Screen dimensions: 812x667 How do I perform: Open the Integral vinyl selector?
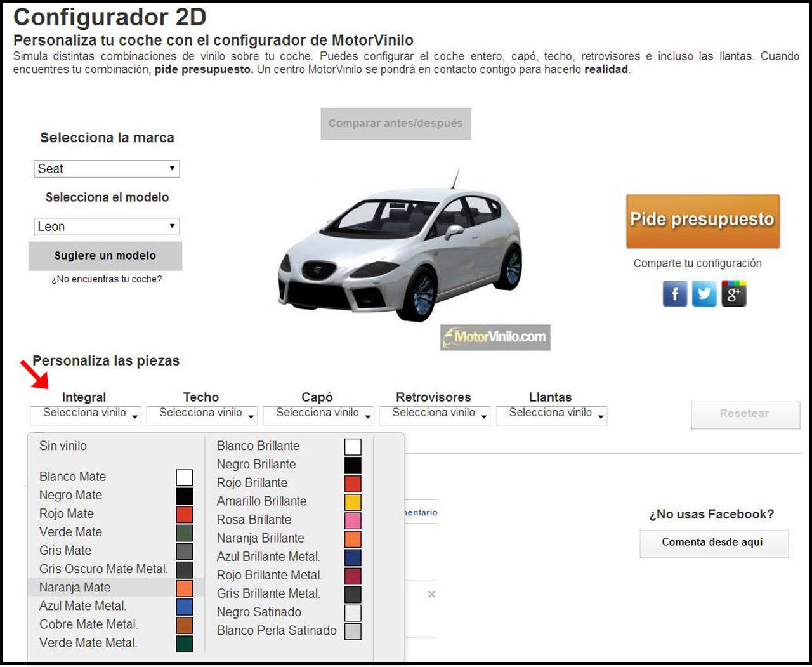coord(86,415)
